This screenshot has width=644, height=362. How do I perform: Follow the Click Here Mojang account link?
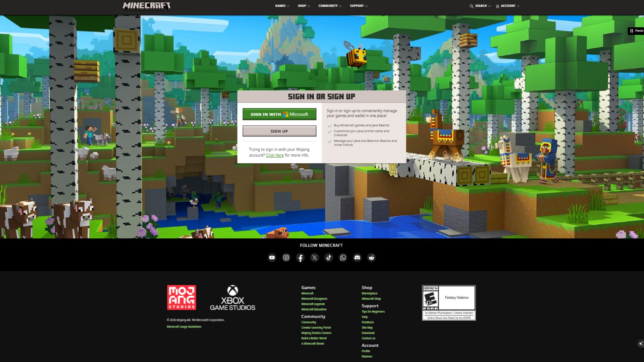(x=274, y=155)
